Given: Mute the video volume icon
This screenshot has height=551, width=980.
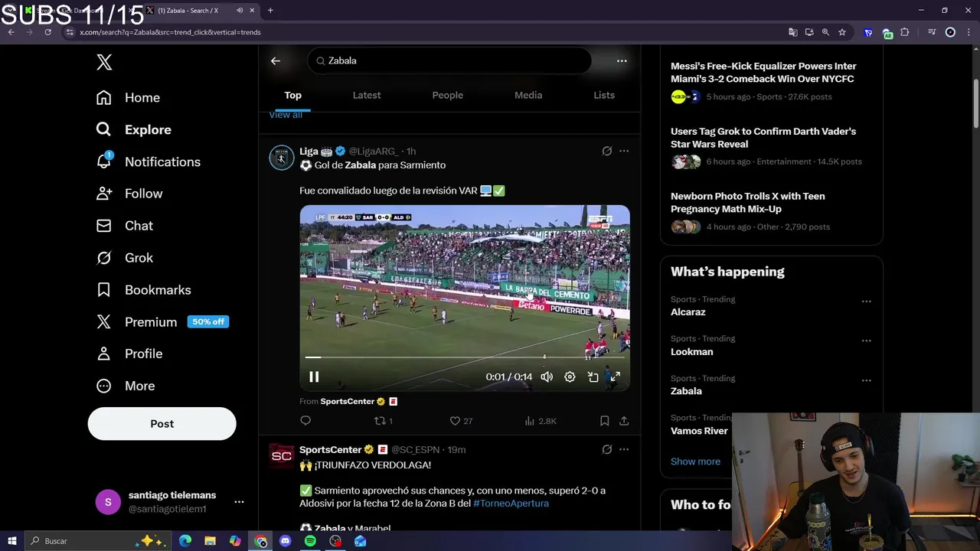Looking at the screenshot, I should [547, 377].
